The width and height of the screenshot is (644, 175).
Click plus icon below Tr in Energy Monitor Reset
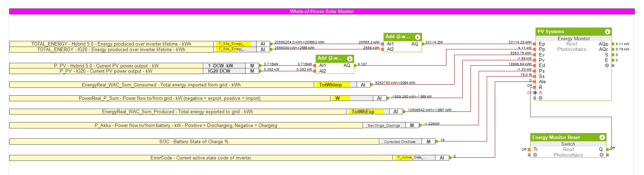click(x=535, y=155)
